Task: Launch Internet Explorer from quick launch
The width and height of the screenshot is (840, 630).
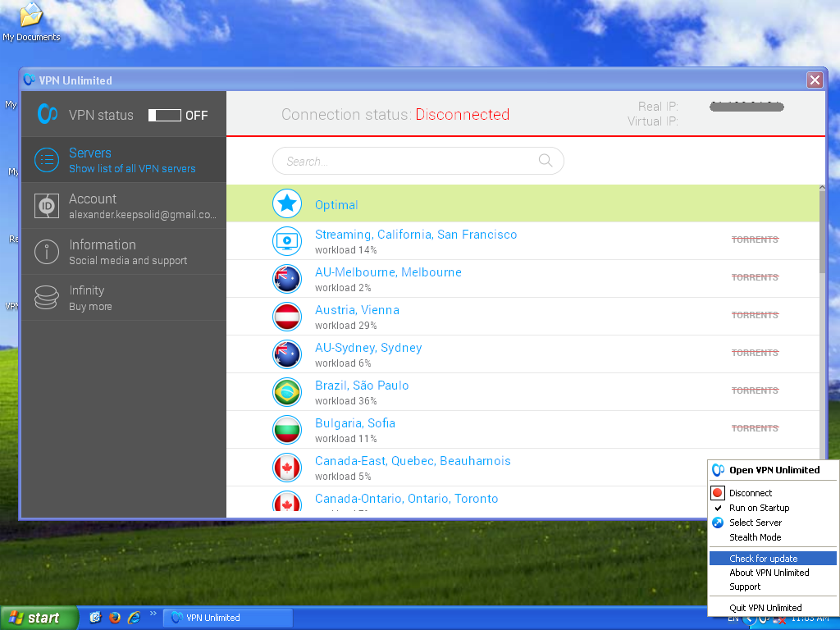Action: point(134,618)
